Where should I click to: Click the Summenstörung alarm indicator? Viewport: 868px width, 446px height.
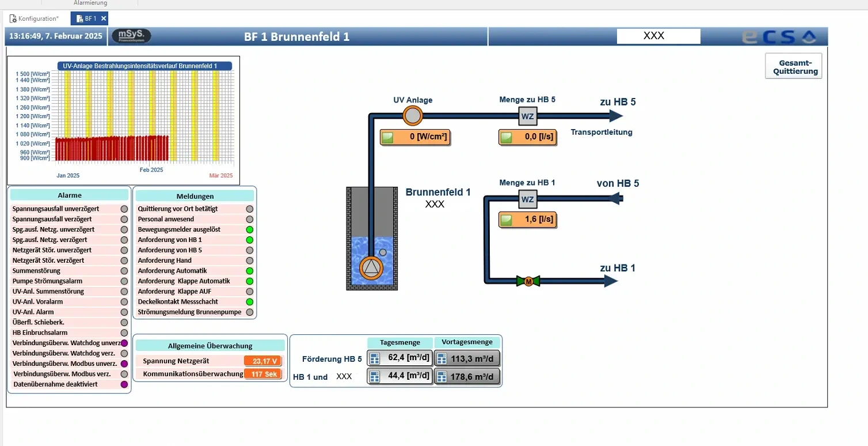(x=124, y=271)
